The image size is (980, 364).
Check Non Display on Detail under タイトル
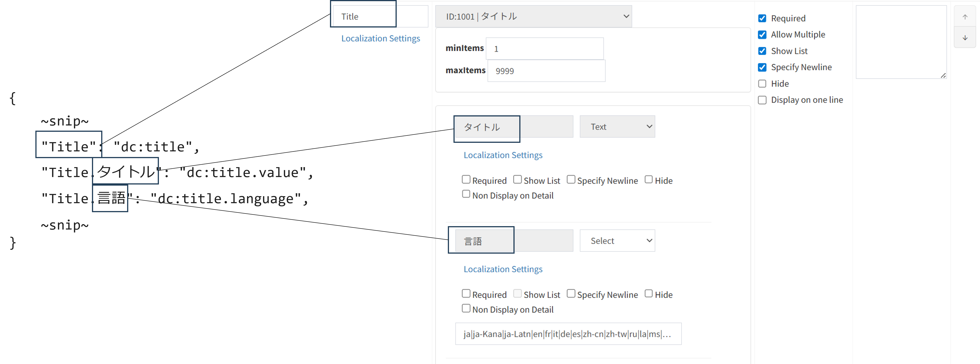point(466,194)
